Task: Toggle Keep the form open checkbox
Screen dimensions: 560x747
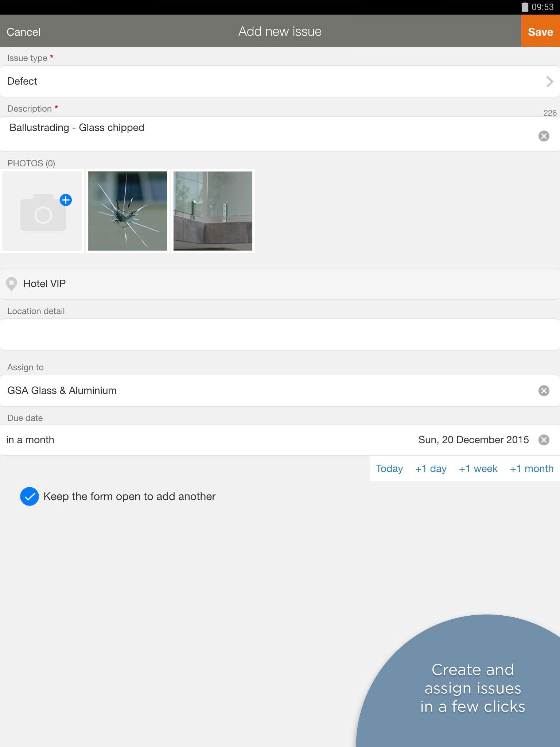Action: pyautogui.click(x=30, y=496)
